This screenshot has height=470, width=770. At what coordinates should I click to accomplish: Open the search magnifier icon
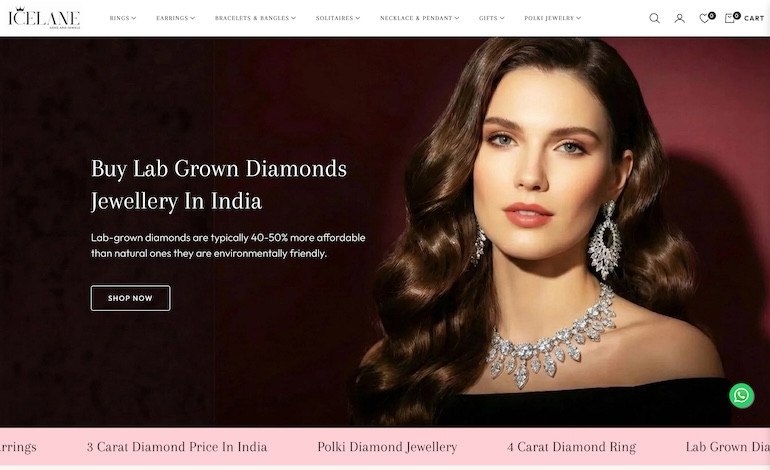[x=654, y=18]
